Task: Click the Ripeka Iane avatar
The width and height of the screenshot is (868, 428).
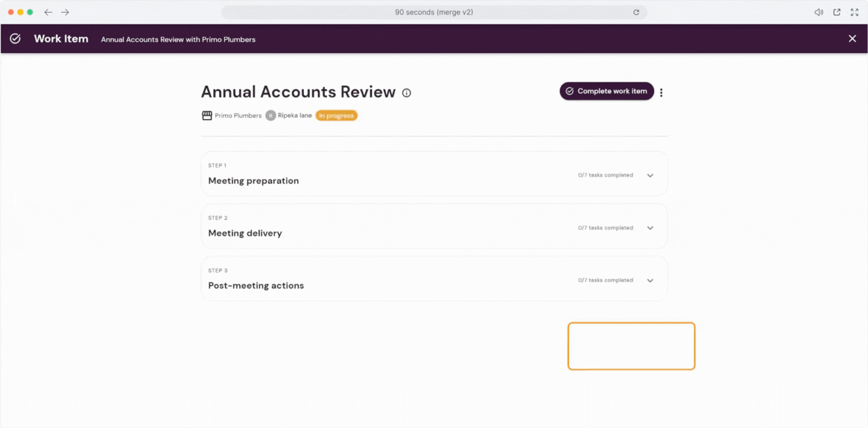Action: point(270,115)
